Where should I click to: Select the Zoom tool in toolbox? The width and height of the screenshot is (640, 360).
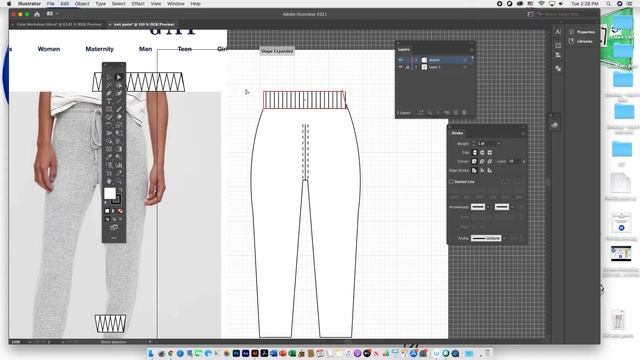pos(119,180)
